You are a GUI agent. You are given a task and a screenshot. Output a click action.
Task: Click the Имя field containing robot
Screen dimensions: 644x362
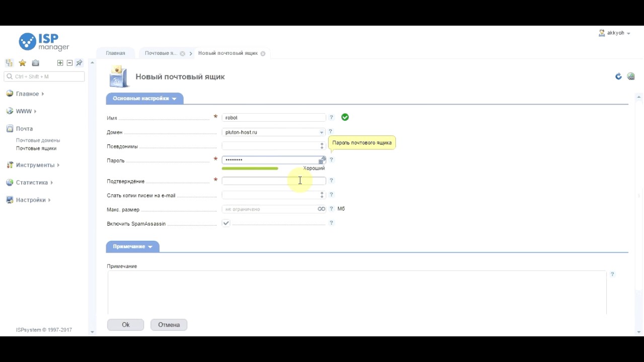[x=274, y=118]
